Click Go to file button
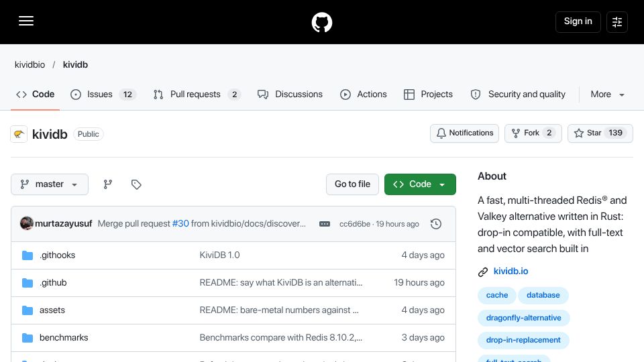This screenshot has width=644, height=362. pos(352,184)
